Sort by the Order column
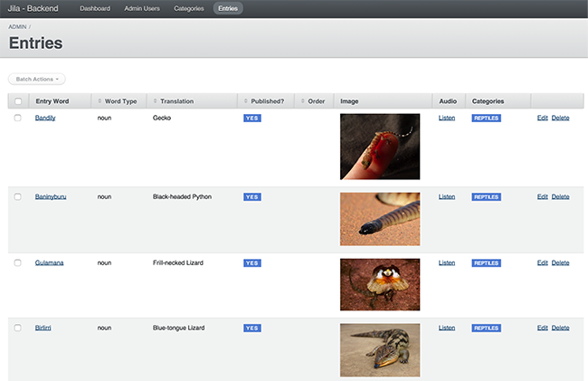The height and width of the screenshot is (381, 588). click(x=316, y=100)
